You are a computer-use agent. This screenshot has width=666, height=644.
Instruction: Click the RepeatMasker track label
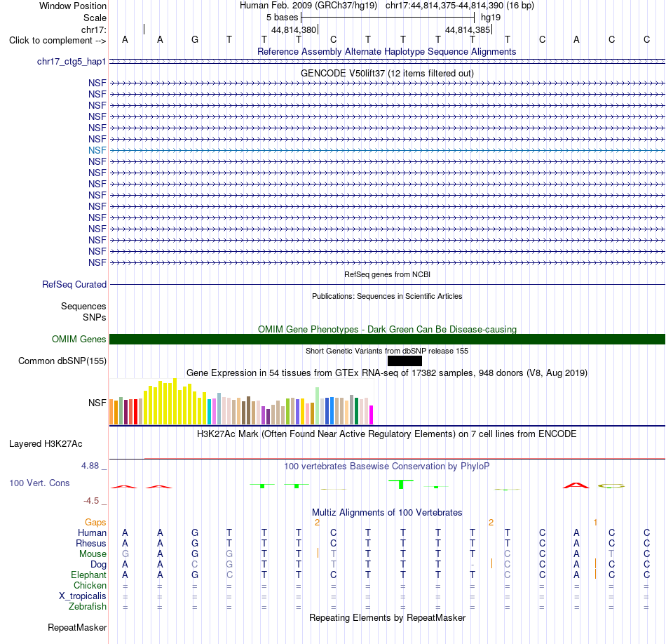[77, 628]
